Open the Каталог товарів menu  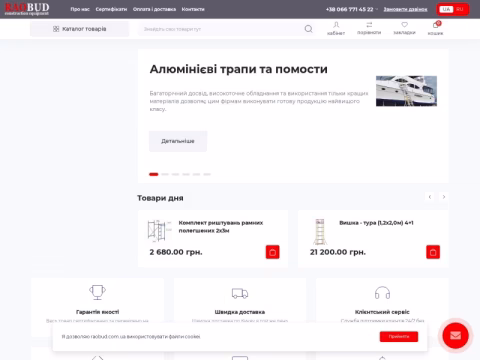[79, 29]
